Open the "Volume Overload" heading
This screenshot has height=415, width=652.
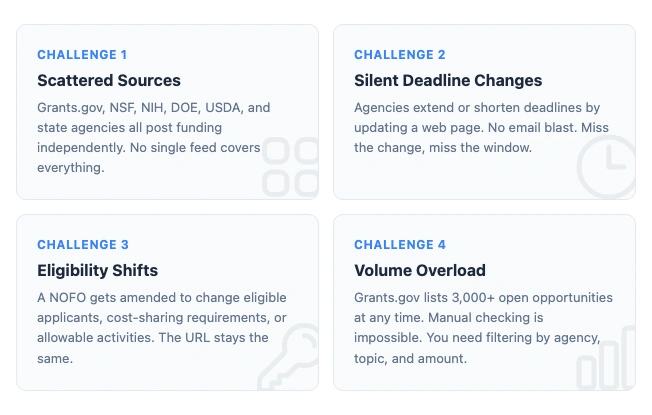pyautogui.click(x=420, y=270)
